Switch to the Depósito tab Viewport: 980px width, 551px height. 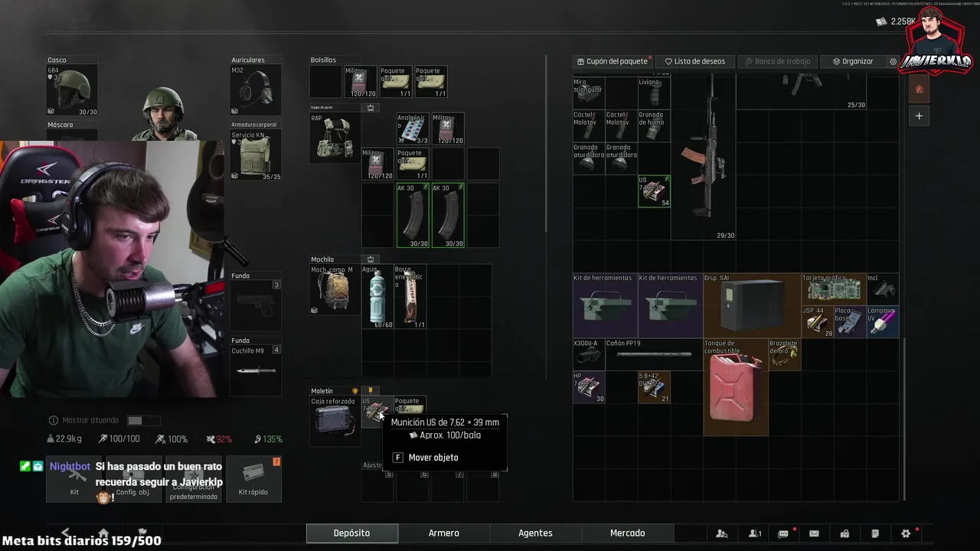[352, 533]
